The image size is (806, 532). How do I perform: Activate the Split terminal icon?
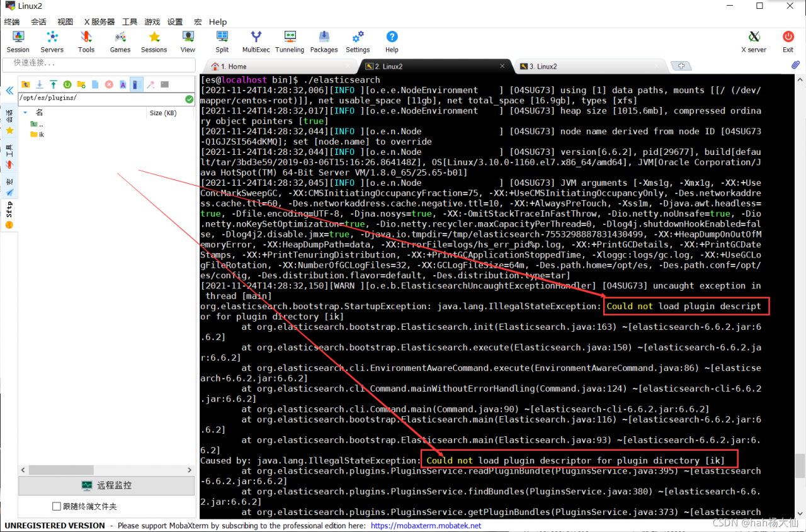222,42
